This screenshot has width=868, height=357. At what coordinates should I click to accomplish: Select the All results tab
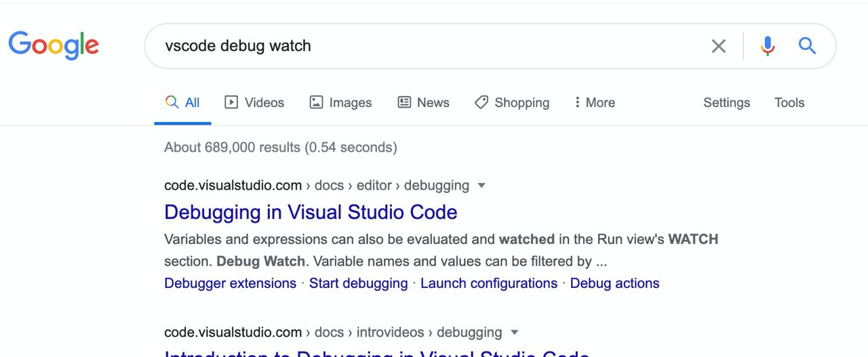click(x=182, y=103)
